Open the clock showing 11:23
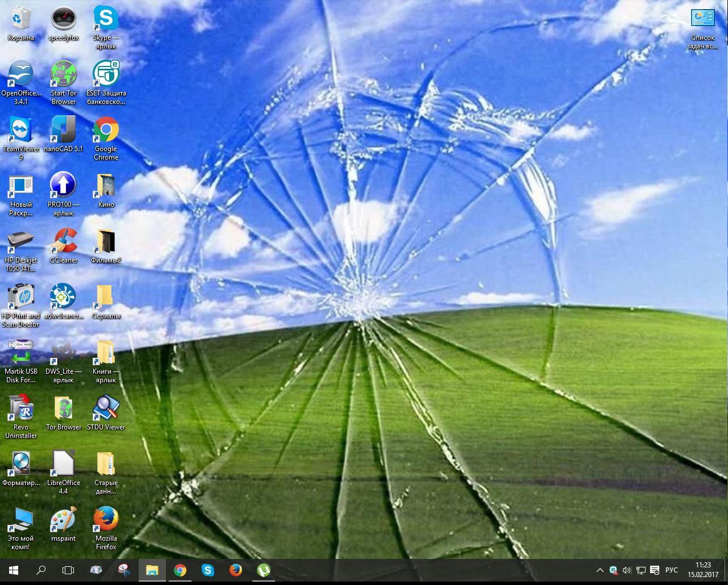Image resolution: width=728 pixels, height=585 pixels. (703, 570)
